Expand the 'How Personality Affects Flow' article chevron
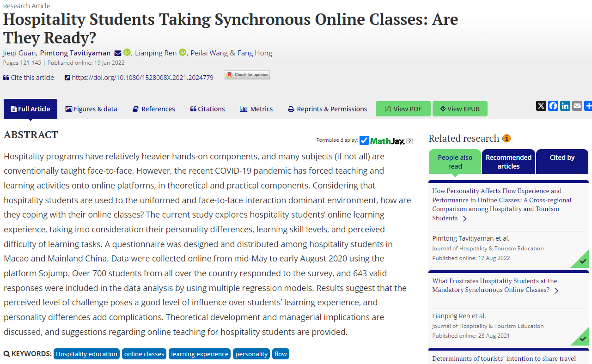The width and height of the screenshot is (592, 364). click(464, 218)
